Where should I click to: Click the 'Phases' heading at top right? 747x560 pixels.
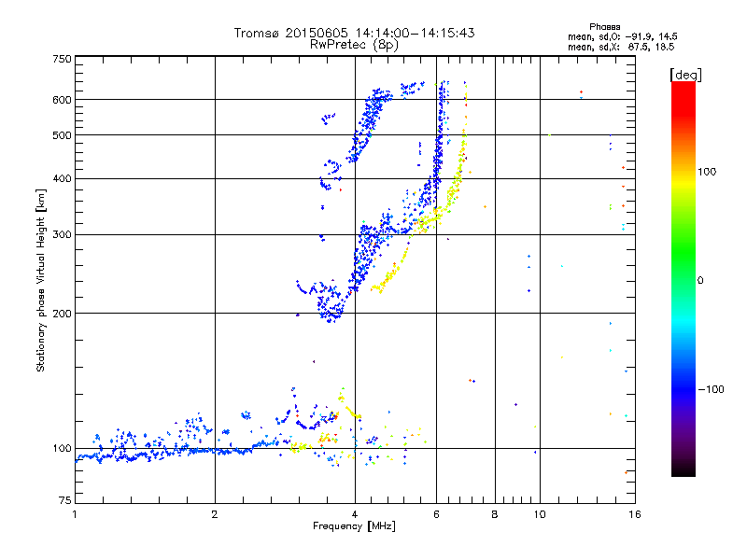(x=604, y=27)
